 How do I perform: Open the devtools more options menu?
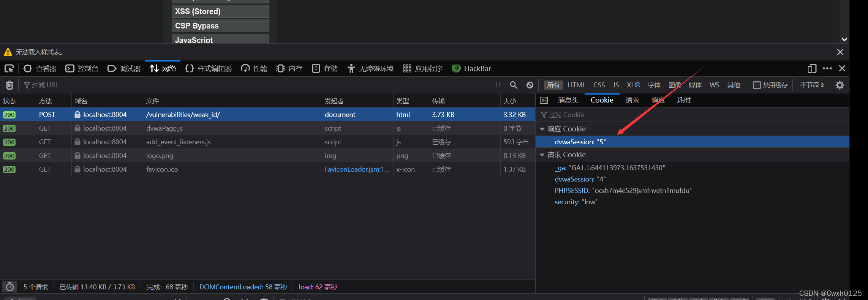coord(827,69)
